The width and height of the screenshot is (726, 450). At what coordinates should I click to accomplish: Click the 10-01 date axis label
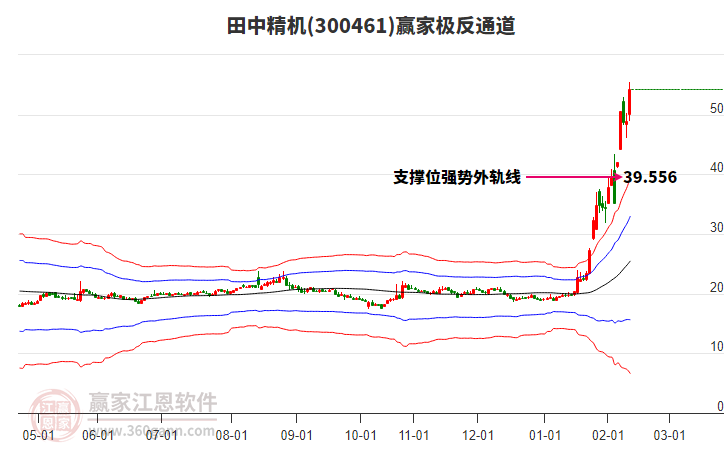(361, 435)
